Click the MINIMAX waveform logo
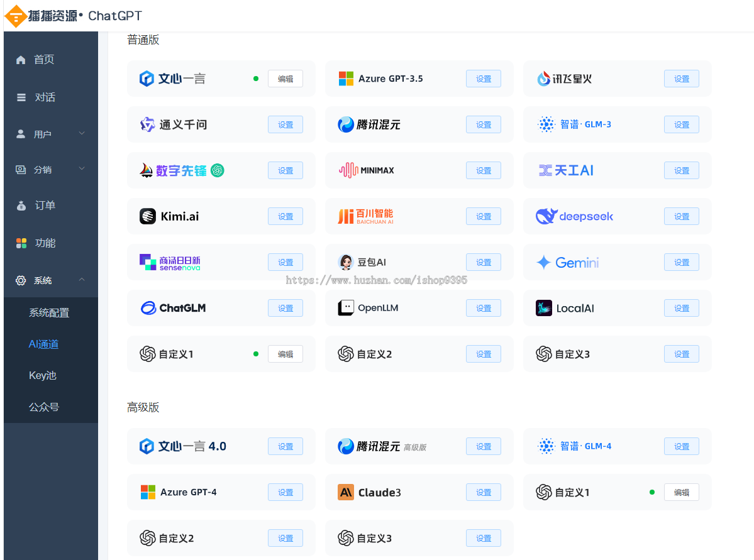Viewport: 754px width, 560px height. 348,170
